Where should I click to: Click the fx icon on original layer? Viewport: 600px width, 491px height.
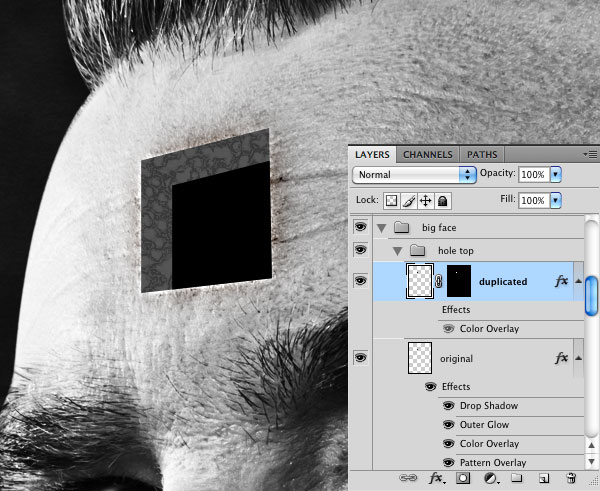click(561, 358)
